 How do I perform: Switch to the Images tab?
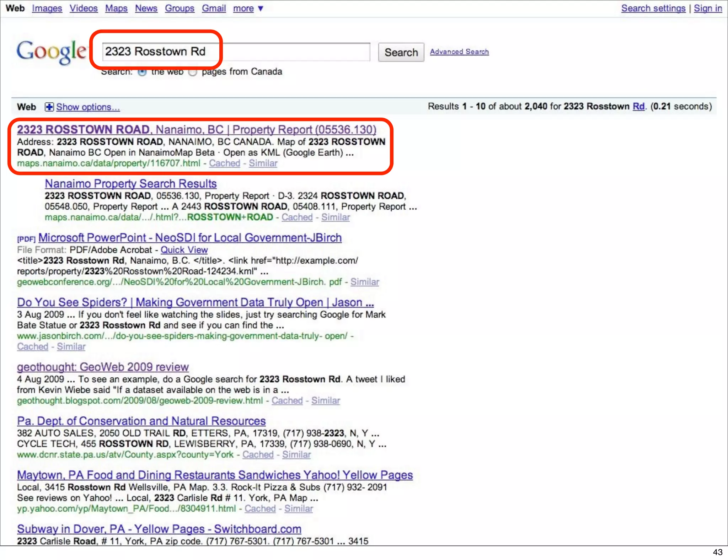47,8
